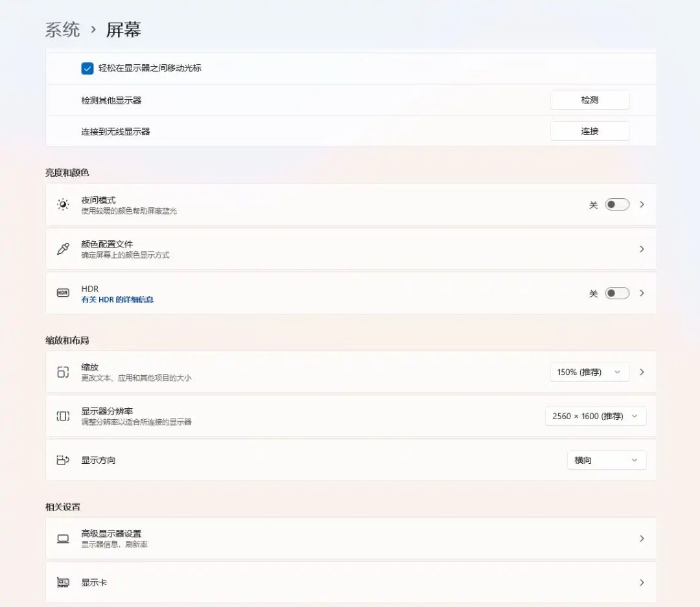Click the 缩放和布局 section heading
The height and width of the screenshot is (607, 700).
67,341
